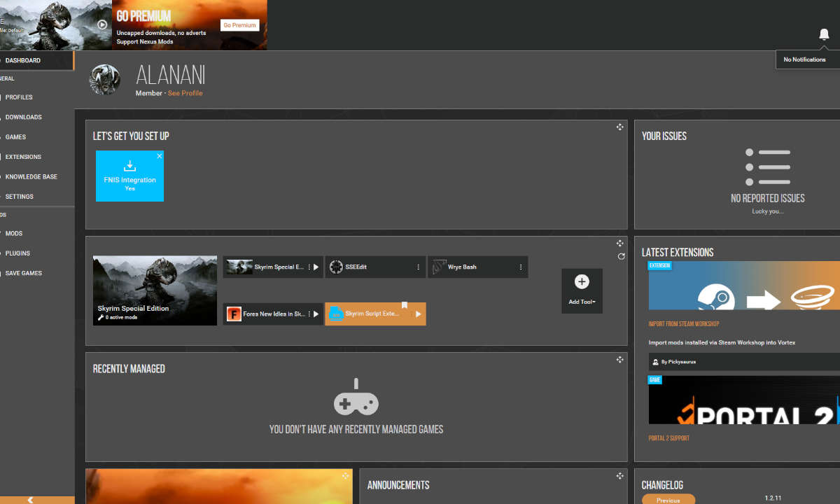
Task: Click move handle of the tools widget
Action: tap(619, 243)
